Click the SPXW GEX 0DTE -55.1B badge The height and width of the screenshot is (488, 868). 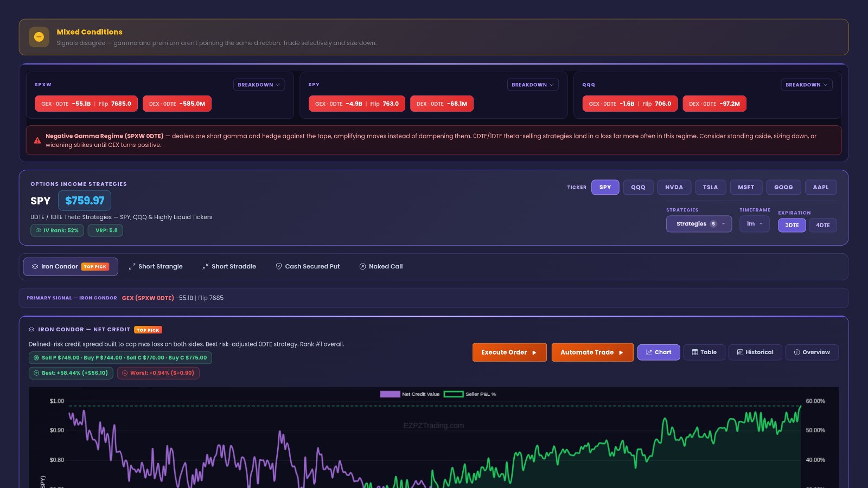[86, 104]
